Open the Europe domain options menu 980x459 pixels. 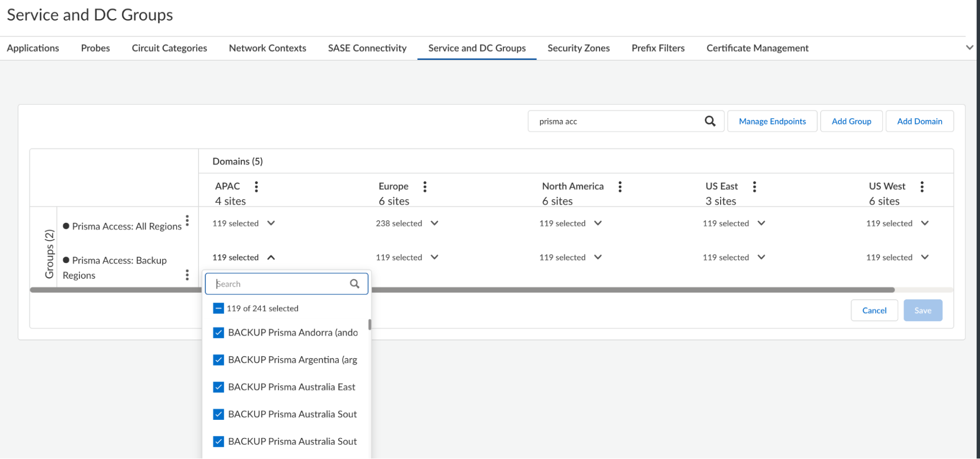(425, 187)
